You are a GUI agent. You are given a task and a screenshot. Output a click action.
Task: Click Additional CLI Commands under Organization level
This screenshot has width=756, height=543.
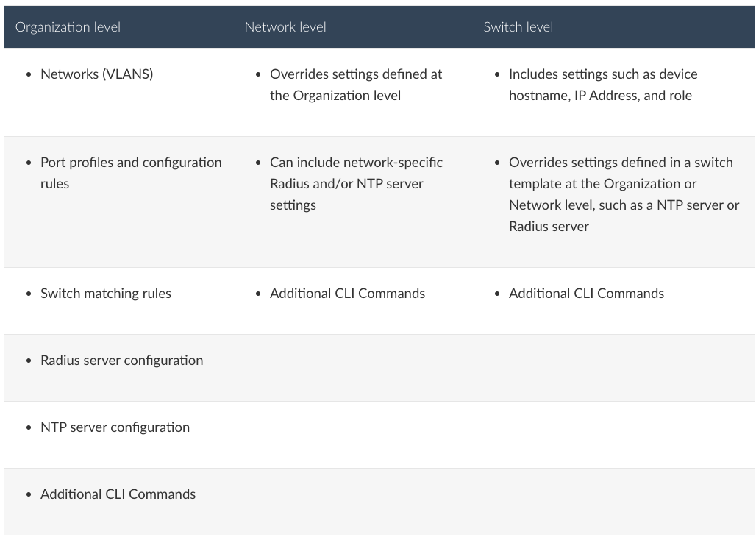coord(118,494)
